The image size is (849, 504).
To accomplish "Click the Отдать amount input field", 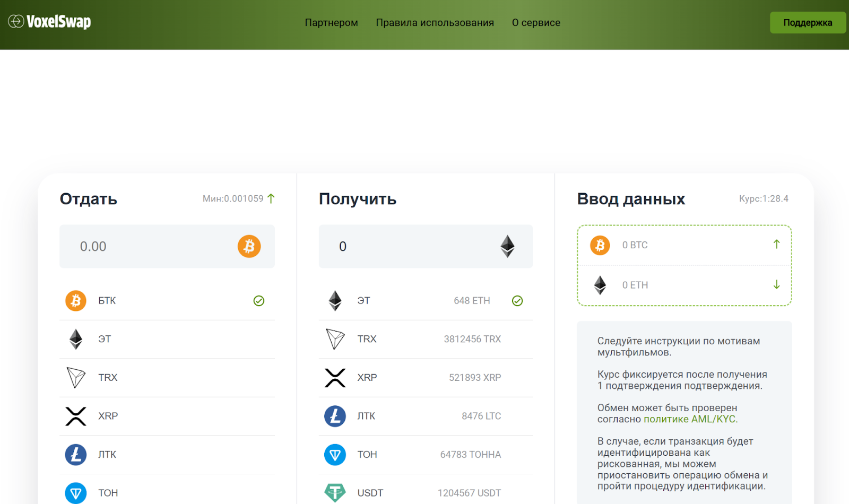I will pyautogui.click(x=149, y=246).
